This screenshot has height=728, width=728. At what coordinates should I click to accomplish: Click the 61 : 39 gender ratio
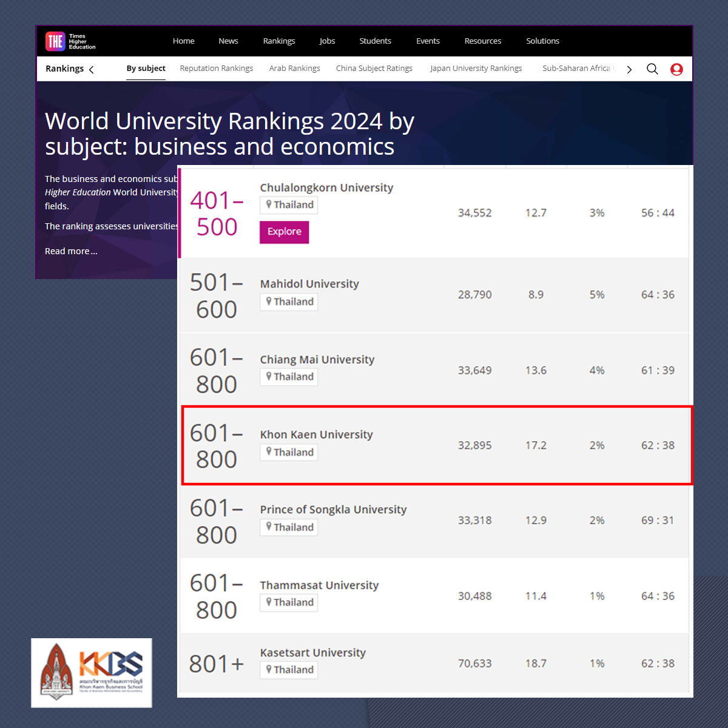click(658, 371)
